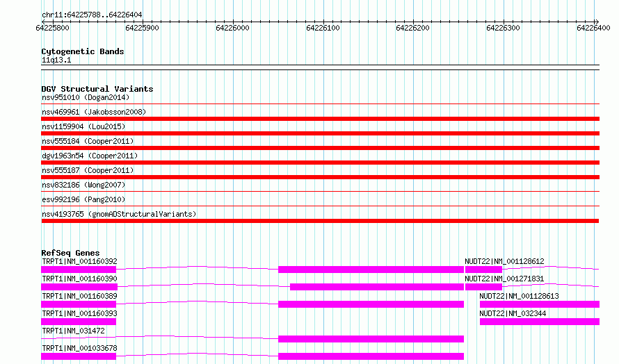Select the 11q13.1 band label

[x=56, y=60]
